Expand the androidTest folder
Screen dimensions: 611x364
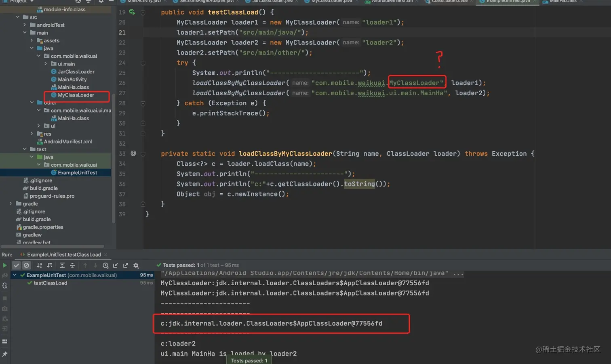25,25
